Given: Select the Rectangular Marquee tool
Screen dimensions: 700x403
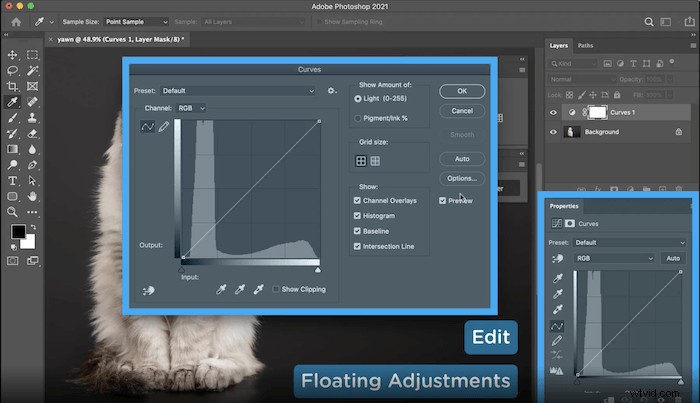Looking at the screenshot, I should click(32, 55).
